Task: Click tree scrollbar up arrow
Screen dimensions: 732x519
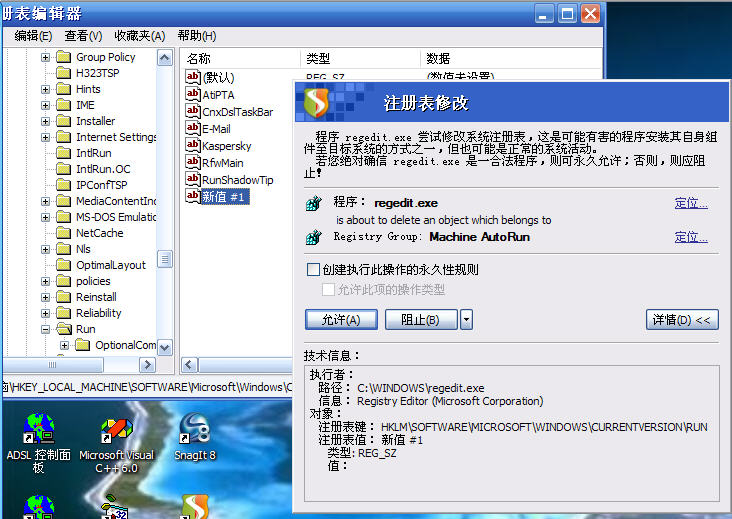Action: coord(165,58)
